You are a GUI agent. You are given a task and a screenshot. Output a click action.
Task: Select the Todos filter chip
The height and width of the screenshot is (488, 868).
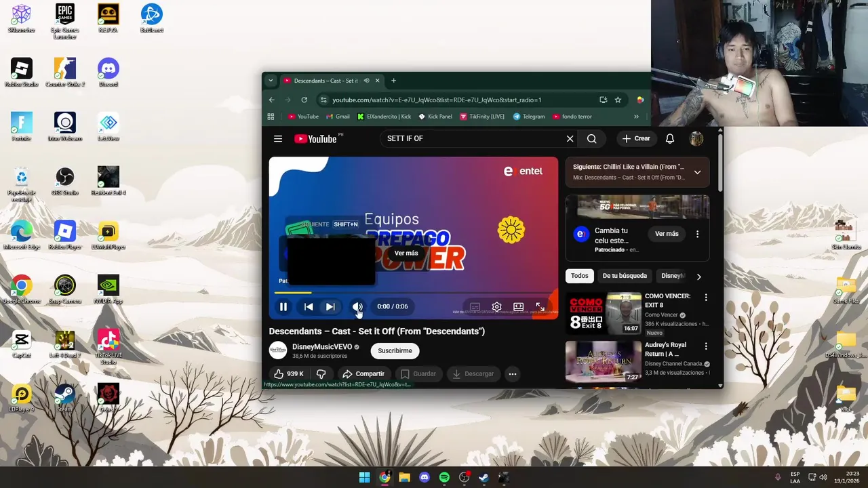(580, 276)
